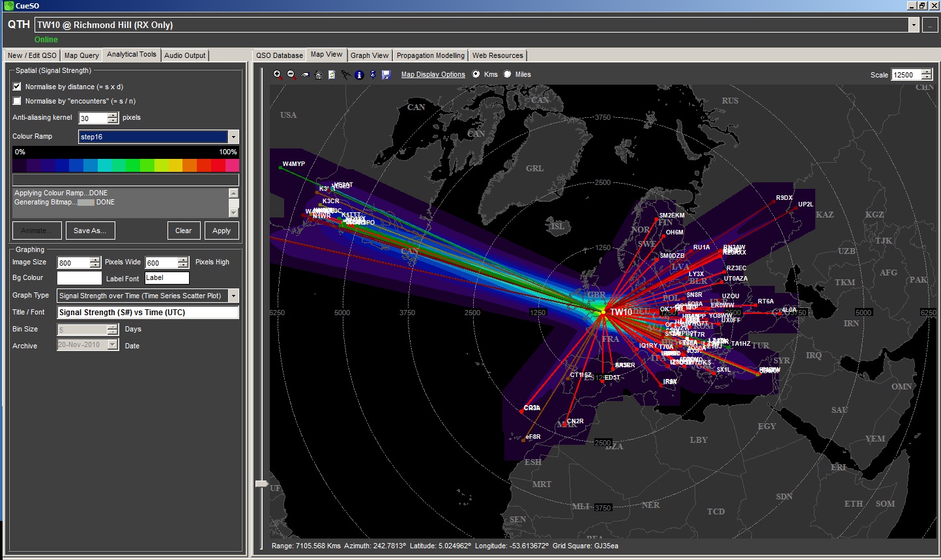Viewport: 941px width, 560px height.
Task: Enable the Normalise by encounters checkbox
Action: point(16,101)
